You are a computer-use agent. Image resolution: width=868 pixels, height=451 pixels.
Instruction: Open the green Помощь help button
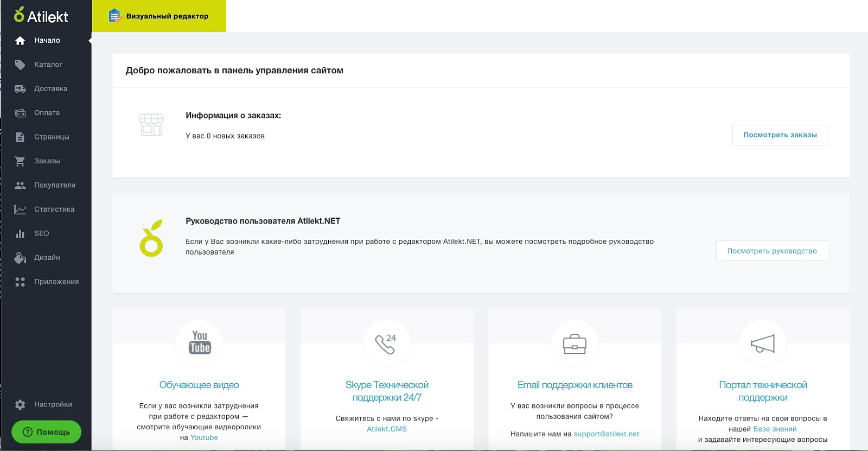[x=47, y=432]
